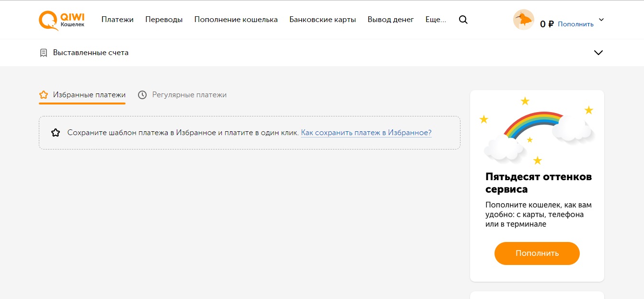Select Банковские карты in the top navigation

pyautogui.click(x=322, y=20)
